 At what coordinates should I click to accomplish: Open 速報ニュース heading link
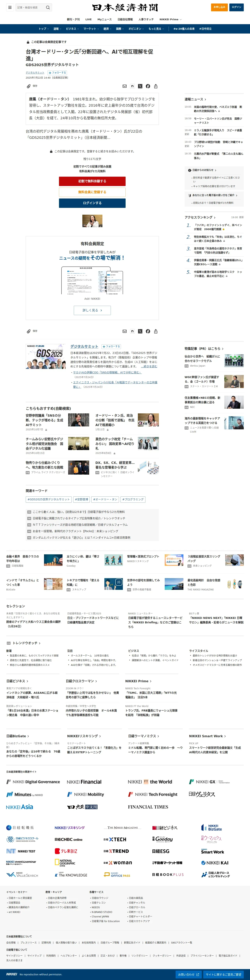[x=195, y=99]
